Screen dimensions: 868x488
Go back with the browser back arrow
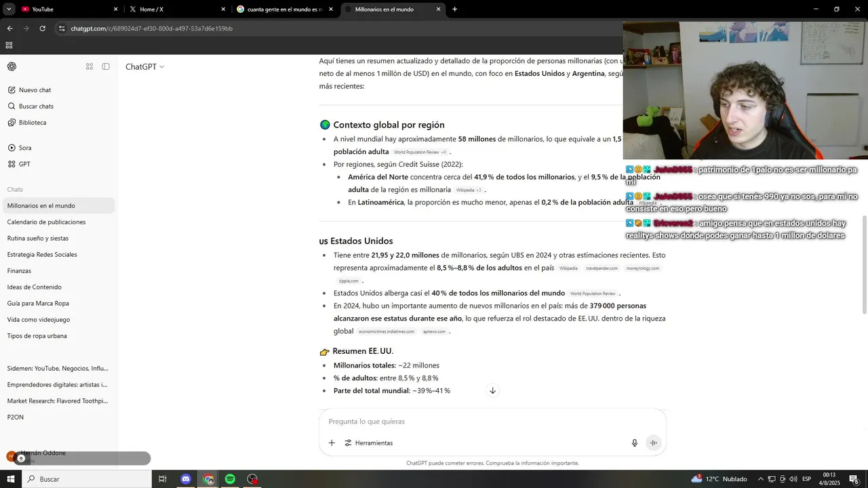coord(9,28)
